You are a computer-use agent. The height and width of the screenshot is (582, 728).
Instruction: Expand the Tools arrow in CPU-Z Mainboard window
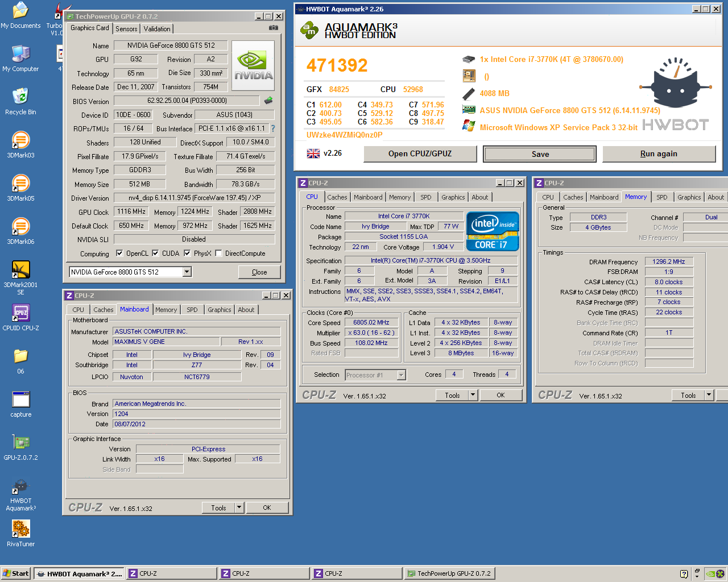[239, 508]
